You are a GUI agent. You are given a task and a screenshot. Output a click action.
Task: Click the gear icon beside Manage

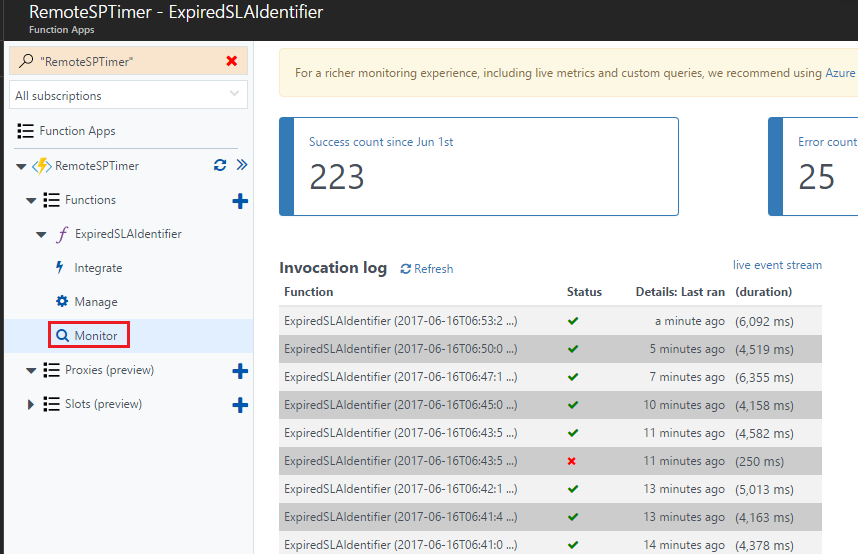click(62, 301)
